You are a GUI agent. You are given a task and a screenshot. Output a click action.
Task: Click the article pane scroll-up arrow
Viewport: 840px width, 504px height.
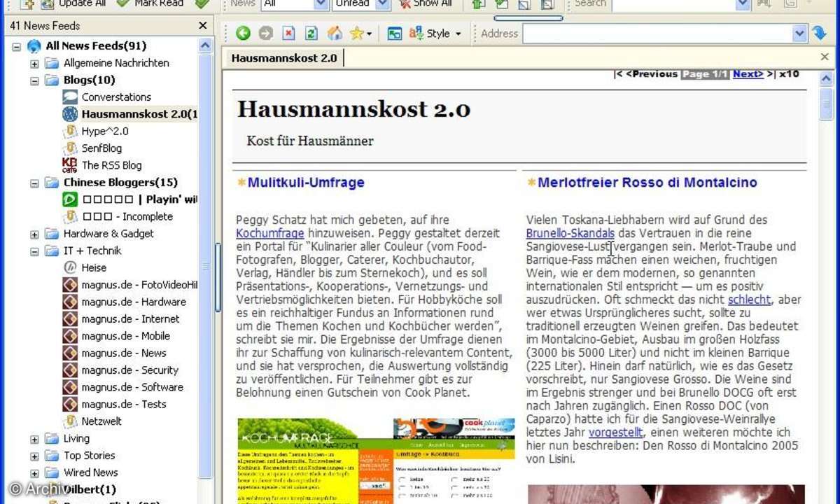(826, 79)
